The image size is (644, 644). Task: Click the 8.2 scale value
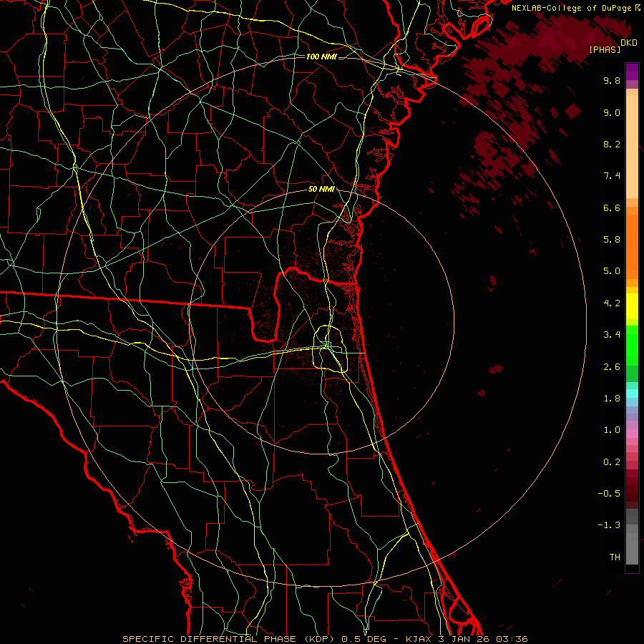(x=612, y=145)
